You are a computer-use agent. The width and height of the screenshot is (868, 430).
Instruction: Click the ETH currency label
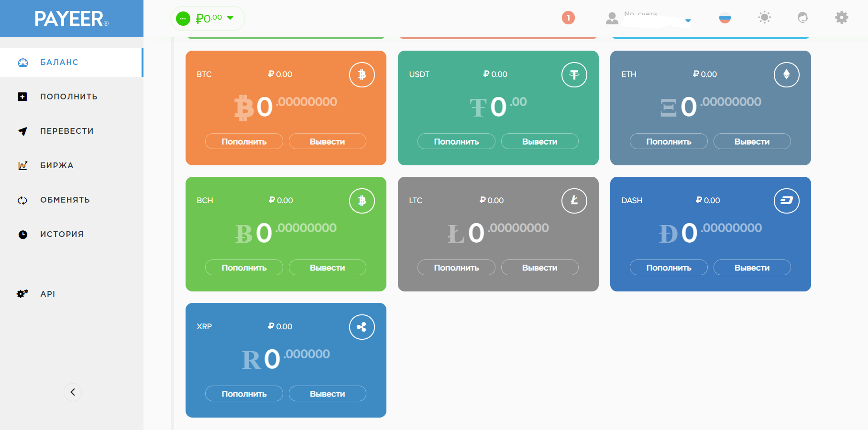[x=629, y=75]
